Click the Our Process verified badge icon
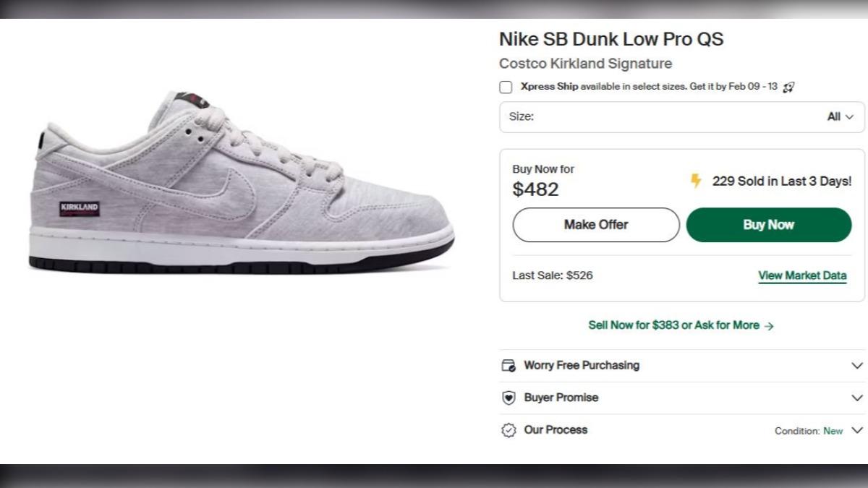Image resolution: width=868 pixels, height=488 pixels. point(508,430)
